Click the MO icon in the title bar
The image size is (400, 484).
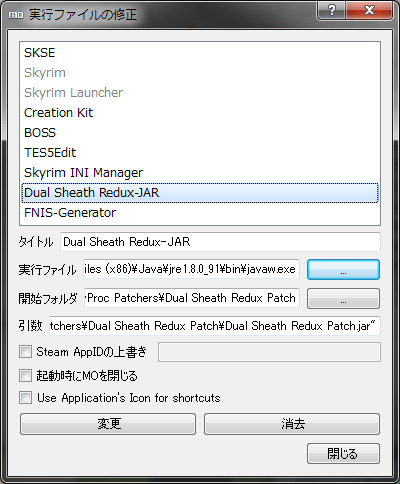(x=16, y=15)
